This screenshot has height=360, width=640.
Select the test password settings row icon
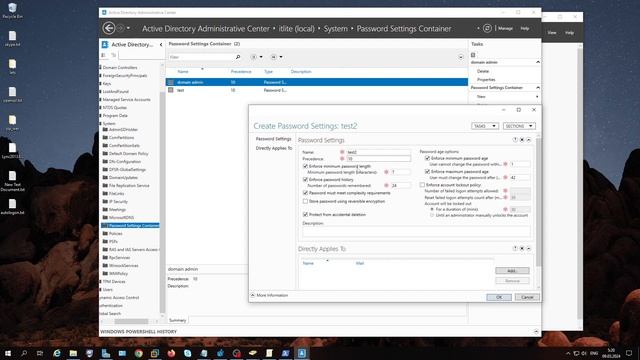(171, 90)
